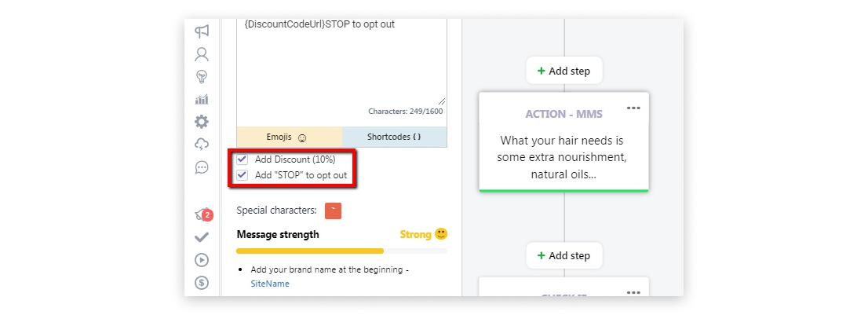Open the bar chart analytics icon
Screen dimensions: 868x315
[202, 99]
